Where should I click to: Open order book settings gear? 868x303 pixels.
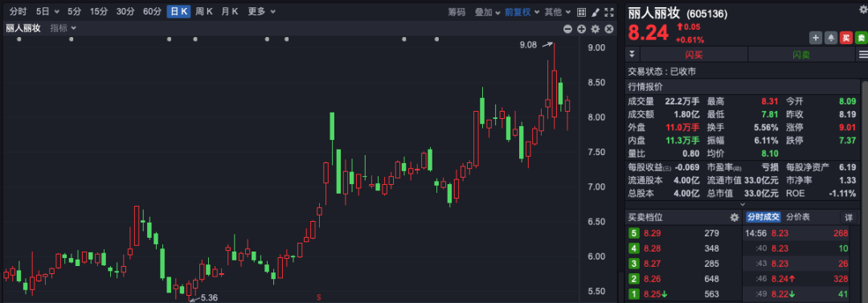(735, 217)
